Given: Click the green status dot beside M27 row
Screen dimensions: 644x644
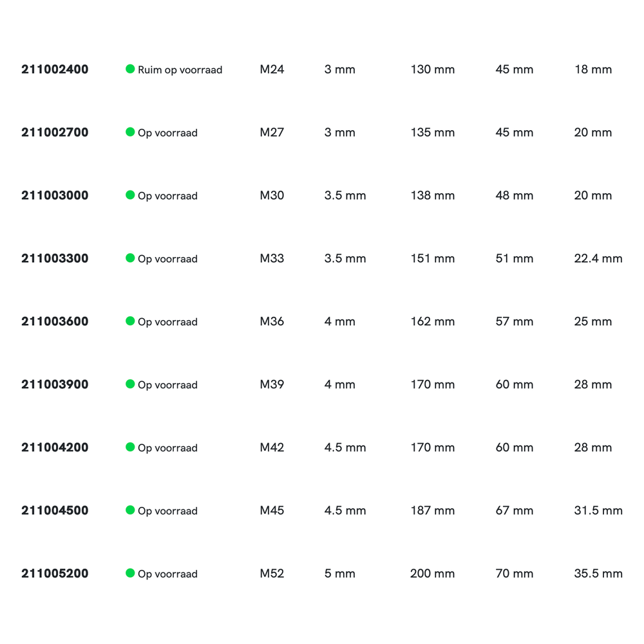Looking at the screenshot, I should [130, 132].
